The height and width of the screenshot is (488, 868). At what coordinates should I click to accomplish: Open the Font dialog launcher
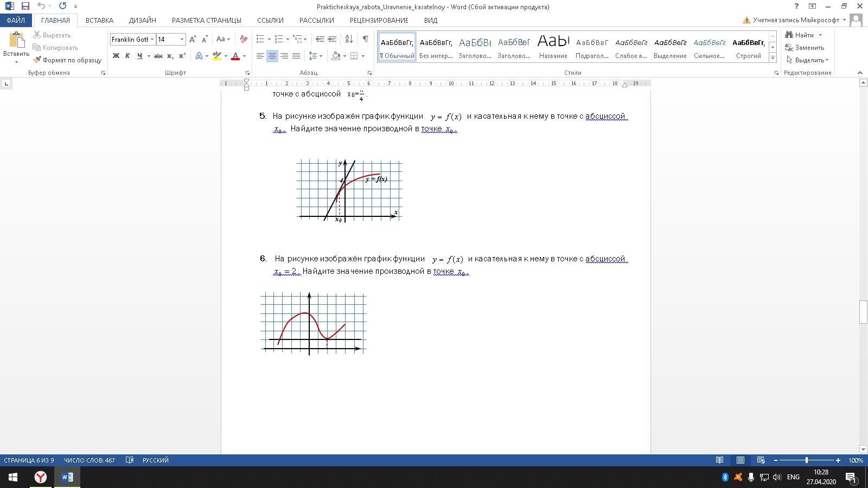pyautogui.click(x=248, y=73)
